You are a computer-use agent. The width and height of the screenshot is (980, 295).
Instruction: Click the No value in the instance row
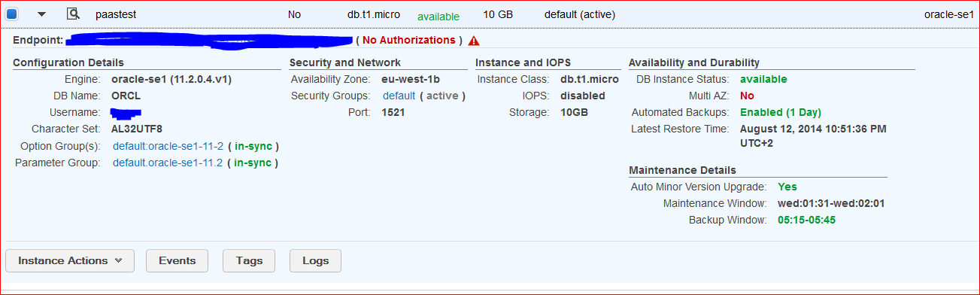(x=295, y=14)
